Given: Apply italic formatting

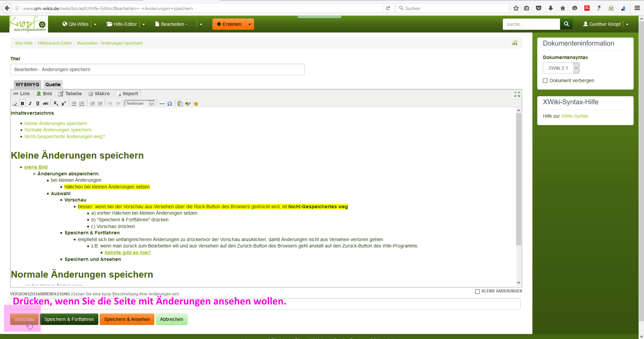Looking at the screenshot, I should coord(30,104).
